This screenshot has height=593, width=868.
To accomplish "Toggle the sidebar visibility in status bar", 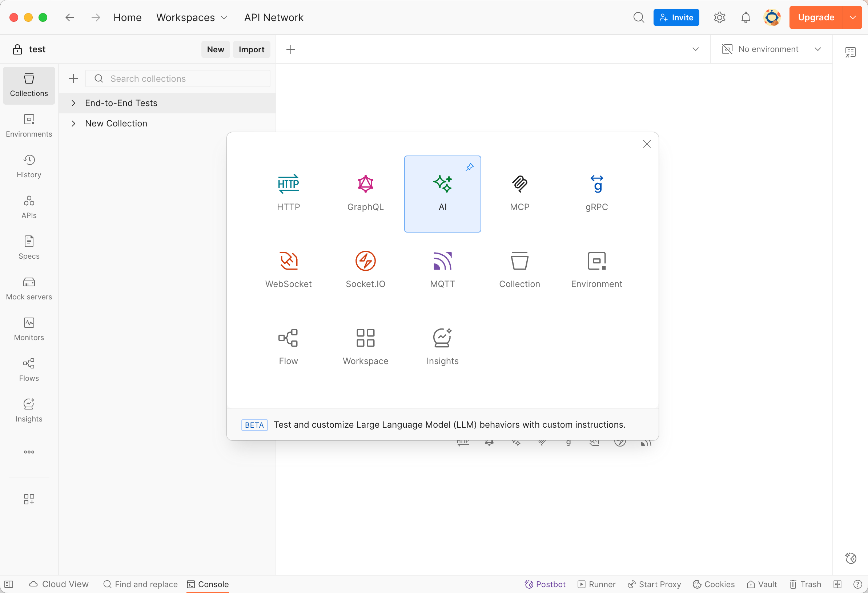I will [x=9, y=584].
